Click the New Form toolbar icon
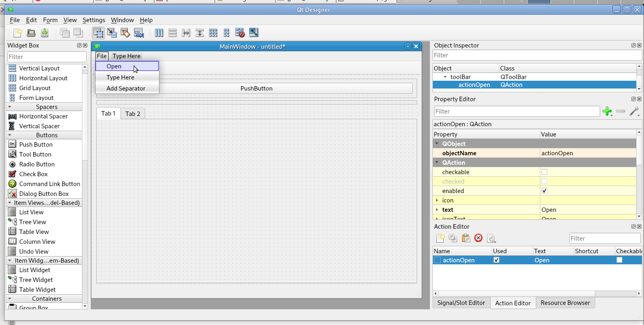 (x=18, y=33)
